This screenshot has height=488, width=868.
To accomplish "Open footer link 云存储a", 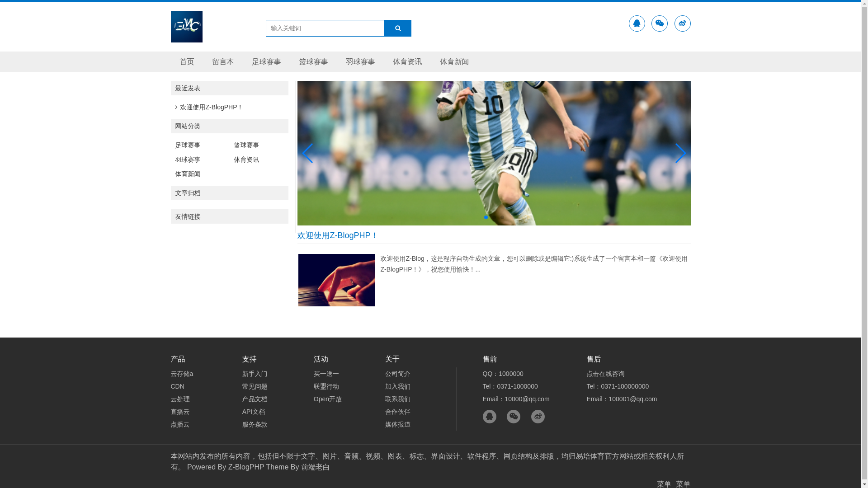I will (182, 374).
